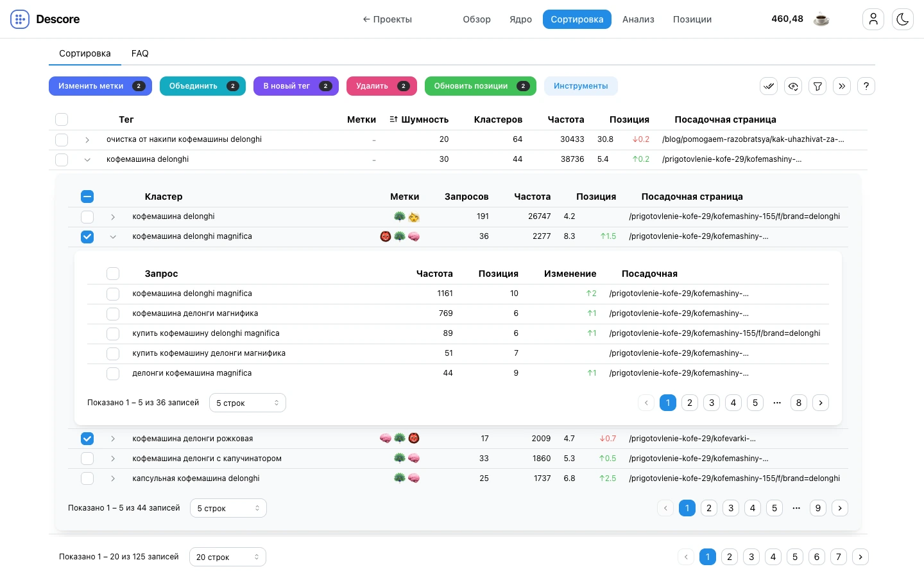The image size is (924, 578).
Task: Click the Descore logo icon
Action: pos(20,19)
